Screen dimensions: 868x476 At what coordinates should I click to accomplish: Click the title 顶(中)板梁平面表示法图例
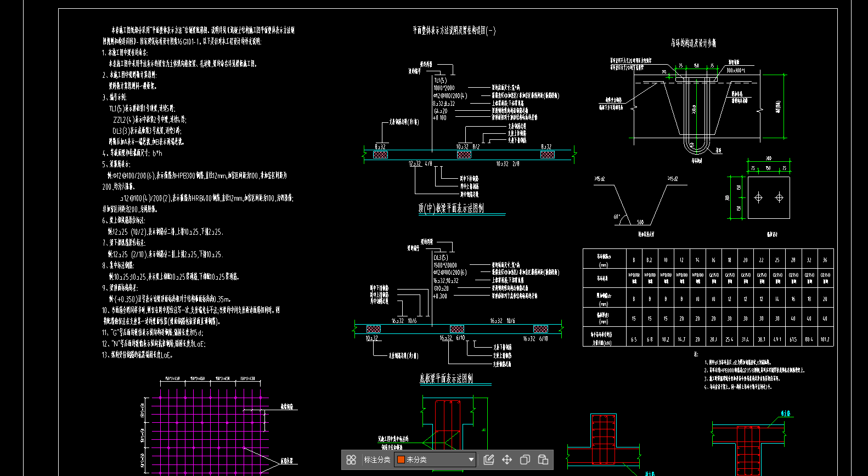(451, 208)
